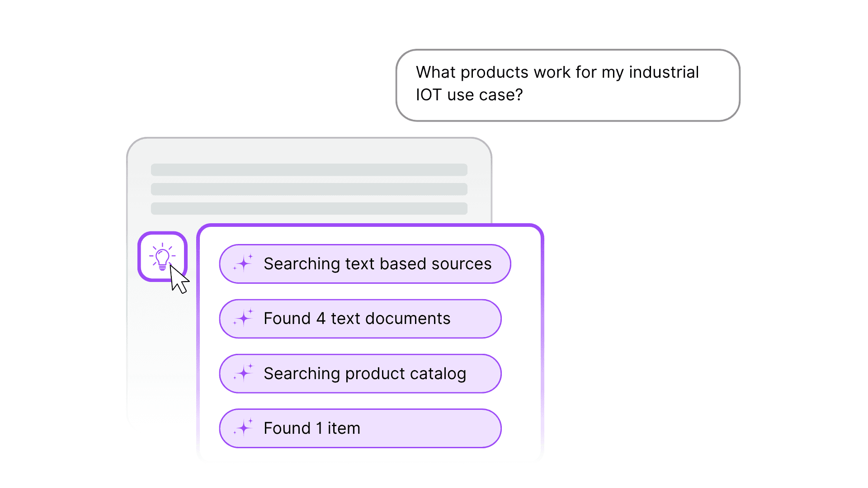Open the "Found 1 item" result label
This screenshot has height=488, width=868.
(x=311, y=428)
